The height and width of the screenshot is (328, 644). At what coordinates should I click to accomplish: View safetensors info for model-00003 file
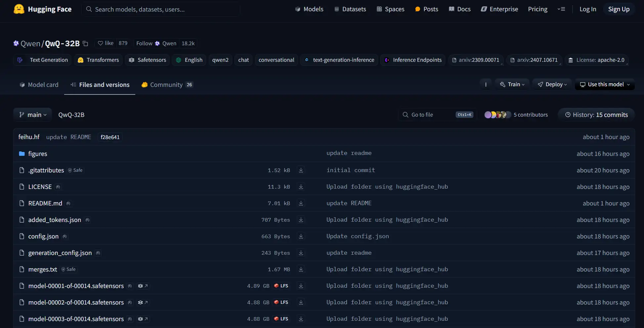pyautogui.click(x=143, y=319)
